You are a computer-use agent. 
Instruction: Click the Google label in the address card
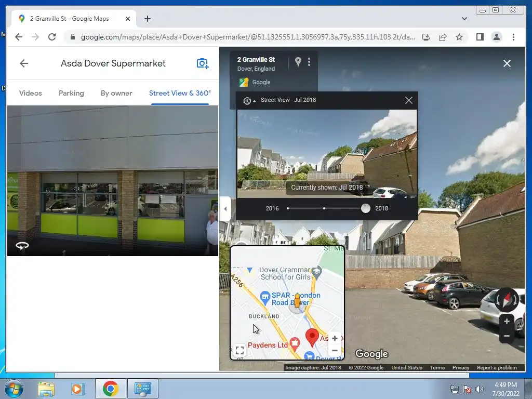coord(261,82)
